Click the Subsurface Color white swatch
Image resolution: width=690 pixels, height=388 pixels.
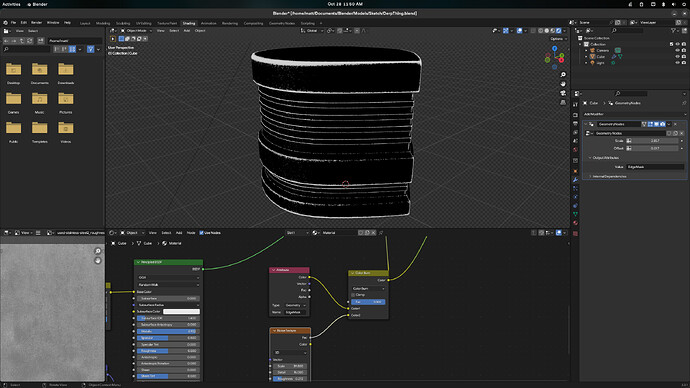(x=181, y=311)
